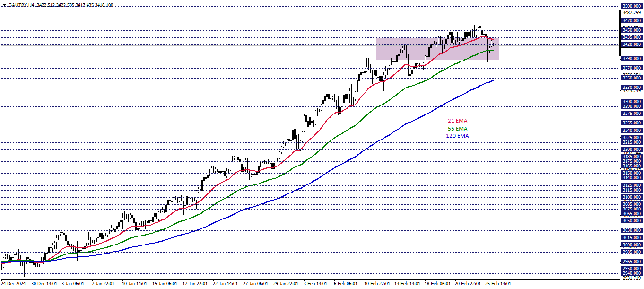Click the 3030.000 price level label

pyautogui.click(x=632, y=230)
